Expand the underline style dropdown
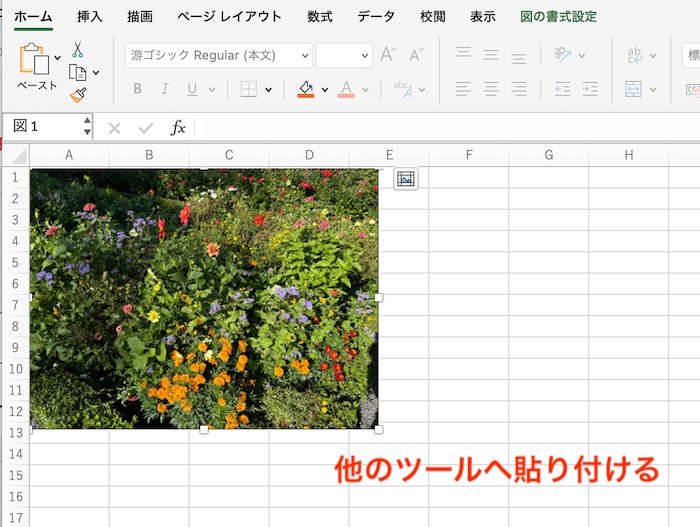This screenshot has width=700, height=527. click(212, 90)
